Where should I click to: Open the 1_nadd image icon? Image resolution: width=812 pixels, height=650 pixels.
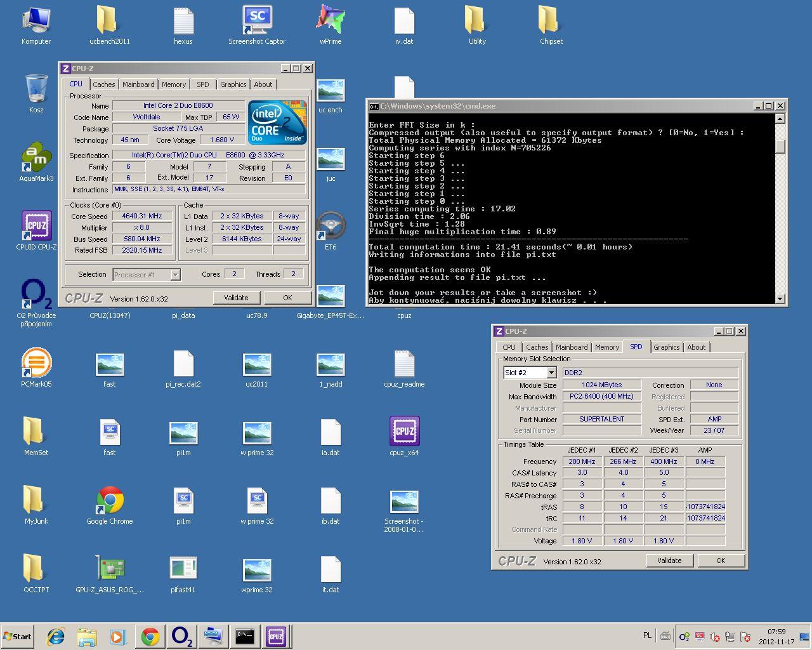tap(331, 368)
